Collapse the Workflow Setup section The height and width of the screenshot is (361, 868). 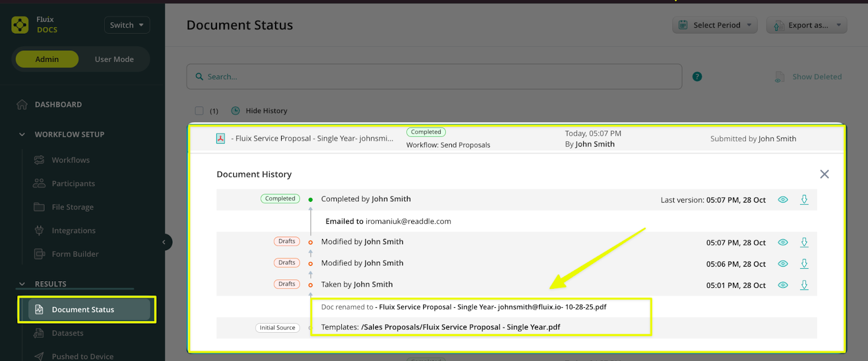click(22, 135)
